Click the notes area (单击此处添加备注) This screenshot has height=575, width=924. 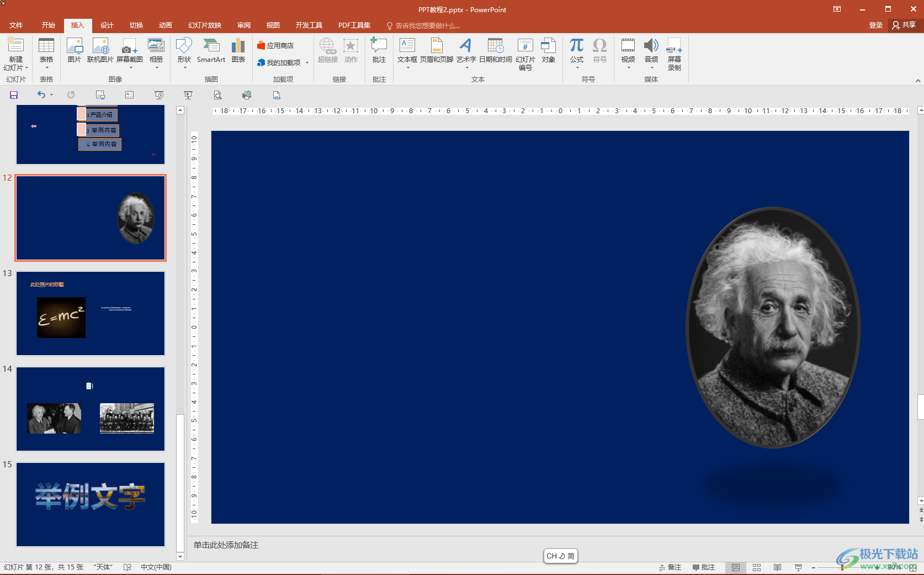click(226, 545)
